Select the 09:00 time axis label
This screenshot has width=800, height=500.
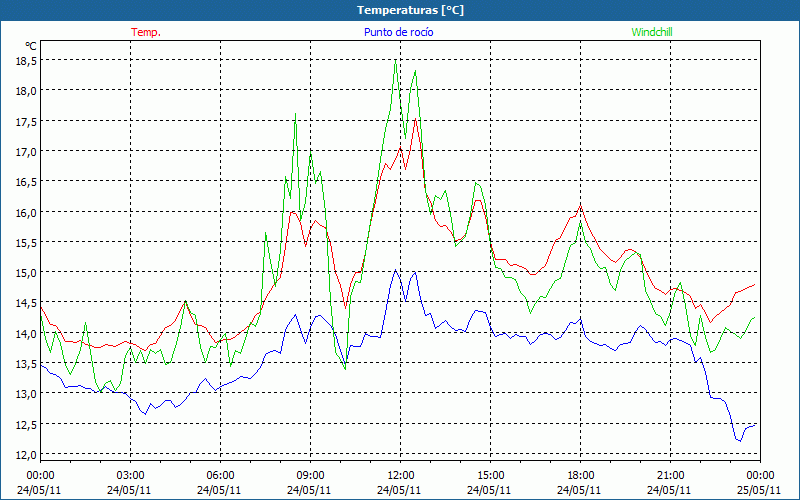click(310, 475)
